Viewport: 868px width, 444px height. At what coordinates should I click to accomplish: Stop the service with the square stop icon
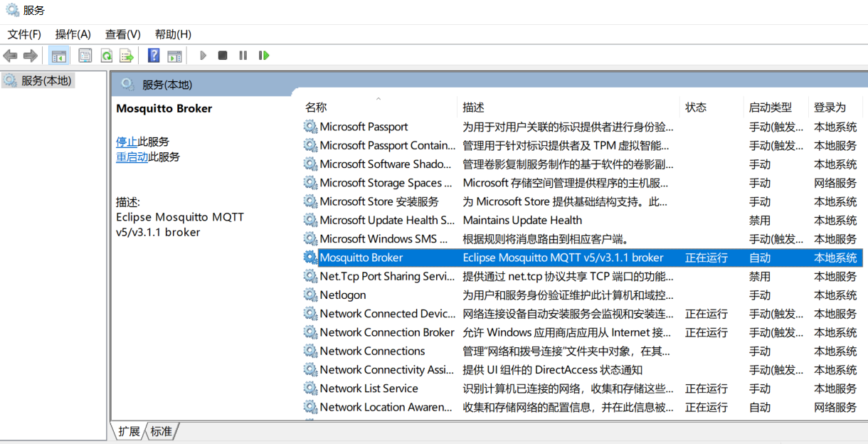223,55
